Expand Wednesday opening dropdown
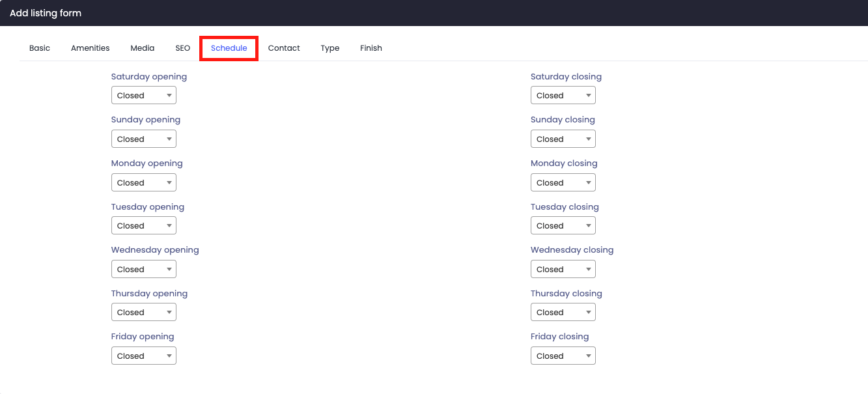868x394 pixels. tap(144, 269)
